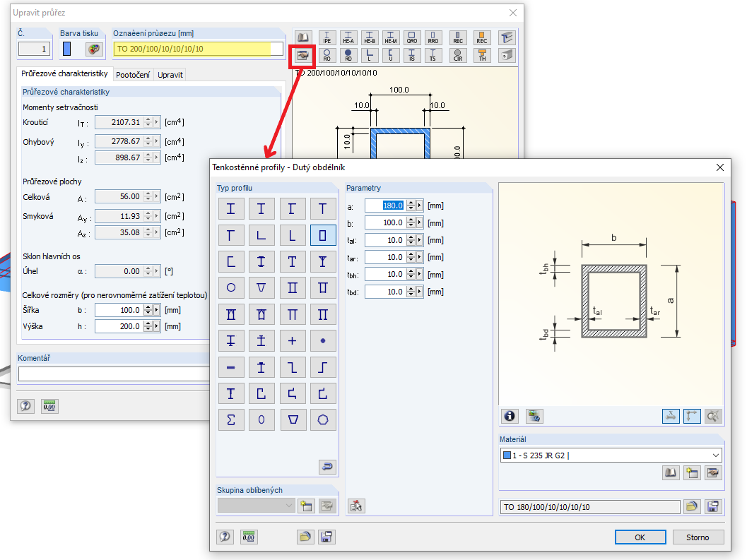Click the spinner on parameter tal value
Screen dimensions: 747x560
point(411,240)
